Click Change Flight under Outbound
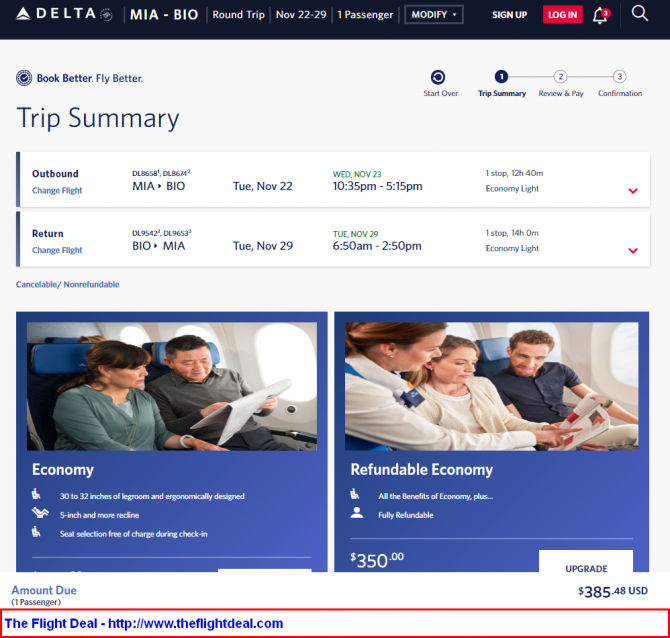This screenshot has height=638, width=670. [57, 191]
